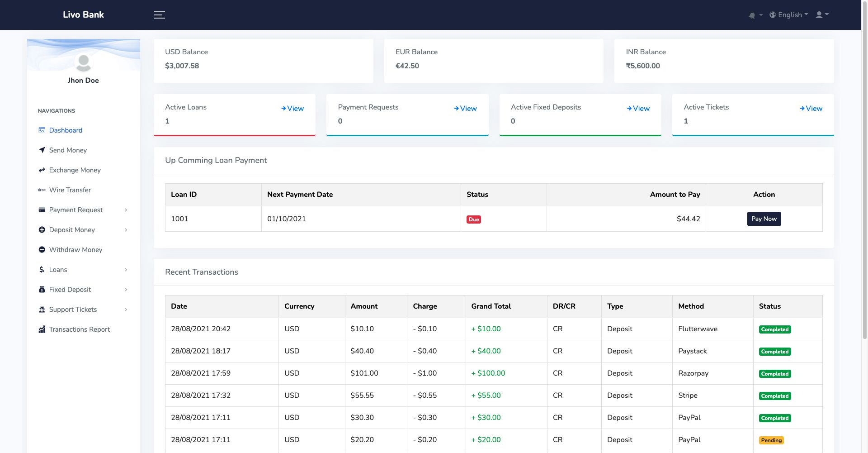Open Support Tickets in sidebar
The width and height of the screenshot is (868, 453).
(73, 310)
